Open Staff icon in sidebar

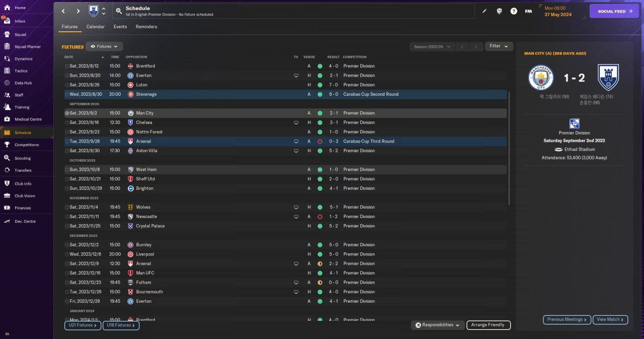coord(7,95)
